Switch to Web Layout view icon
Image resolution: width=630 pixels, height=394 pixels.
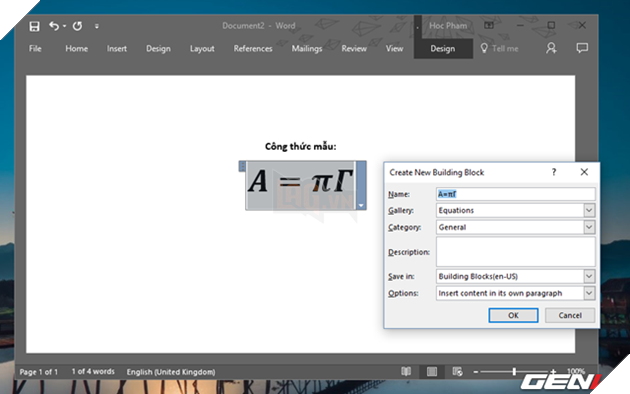coord(457,372)
